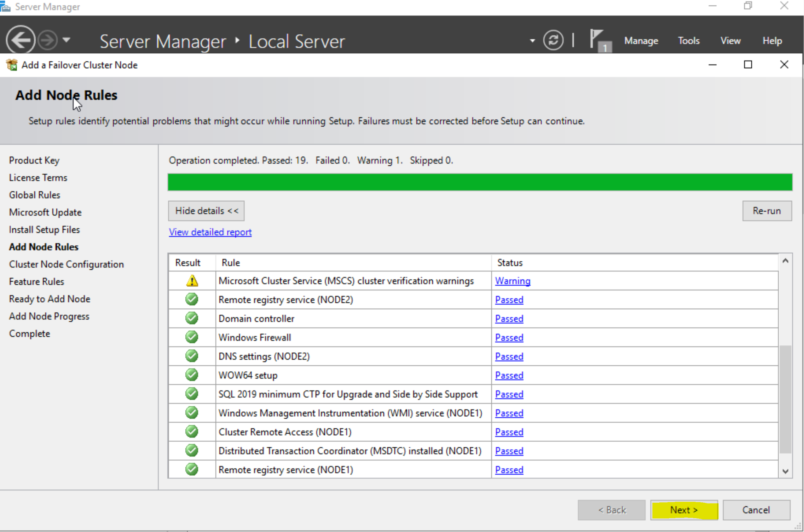The image size is (804, 532).
Task: Click the Server Manager back arrow icon
Action: coord(20,40)
